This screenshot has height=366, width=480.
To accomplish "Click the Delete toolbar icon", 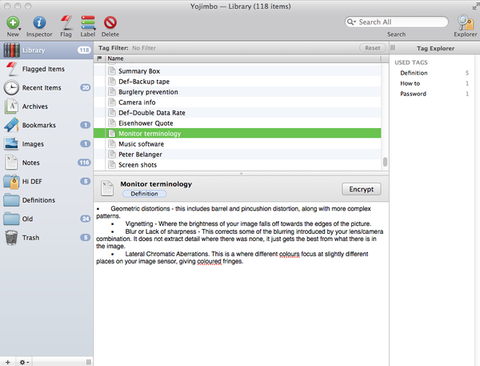I will click(110, 23).
